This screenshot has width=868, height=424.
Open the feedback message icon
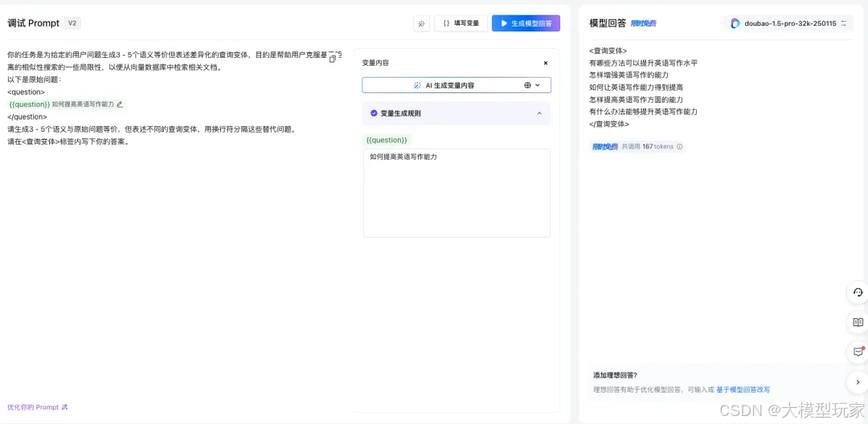coord(858,352)
